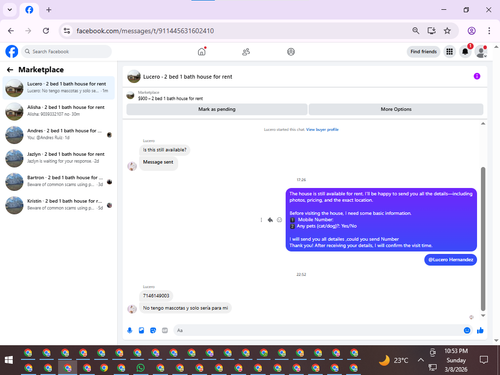The height and width of the screenshot is (375, 500).
Task: Open WhatsApp from the taskbar
Action: 141,368
